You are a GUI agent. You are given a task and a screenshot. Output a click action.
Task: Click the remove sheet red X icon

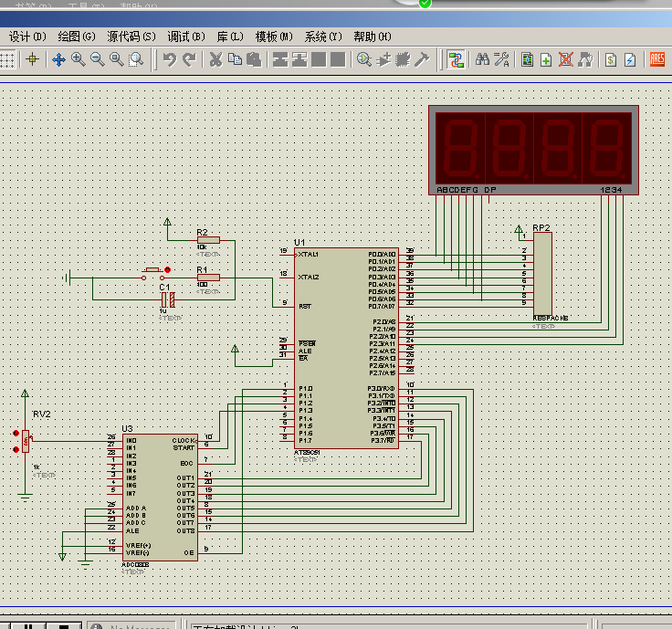click(x=566, y=59)
